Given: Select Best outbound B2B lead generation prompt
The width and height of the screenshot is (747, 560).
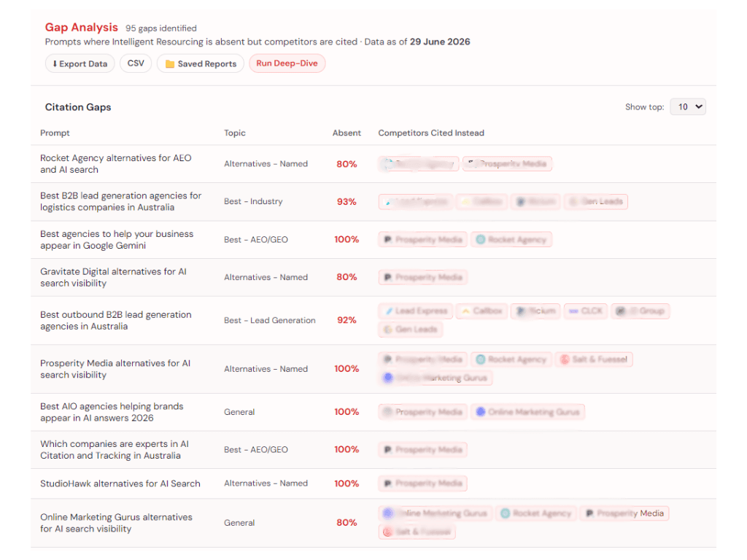Looking at the screenshot, I should (x=116, y=321).
